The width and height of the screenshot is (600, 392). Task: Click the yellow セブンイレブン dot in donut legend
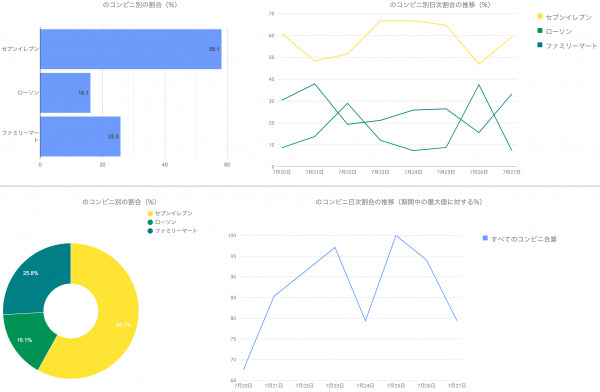(150, 214)
